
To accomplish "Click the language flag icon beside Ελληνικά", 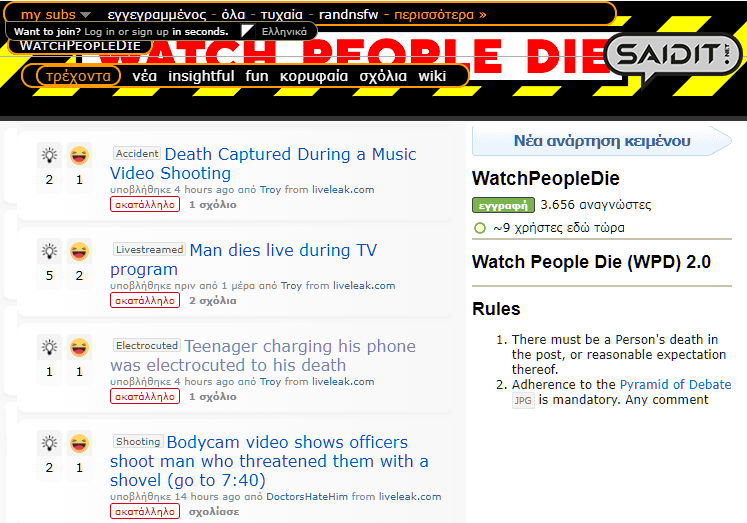I will [247, 31].
